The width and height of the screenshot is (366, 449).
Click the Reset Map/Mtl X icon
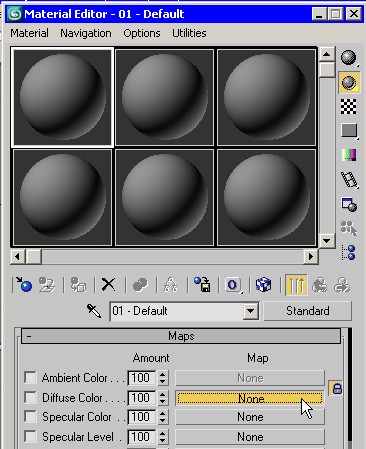[108, 285]
